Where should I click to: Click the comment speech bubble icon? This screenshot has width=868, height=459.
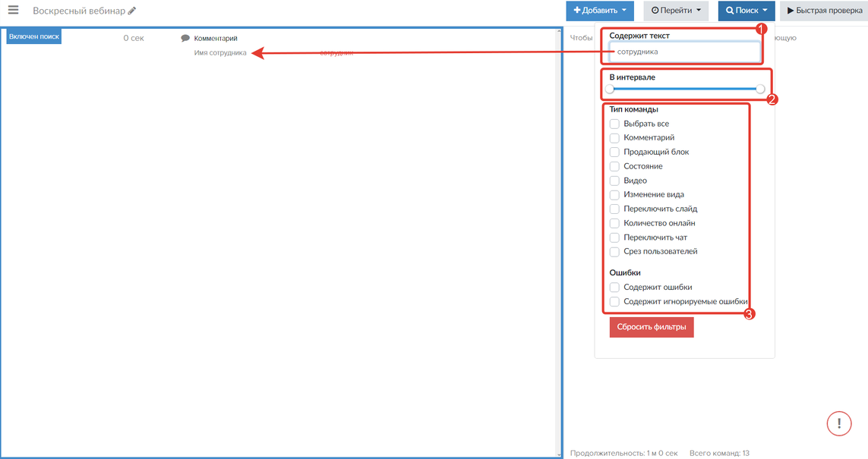(185, 38)
